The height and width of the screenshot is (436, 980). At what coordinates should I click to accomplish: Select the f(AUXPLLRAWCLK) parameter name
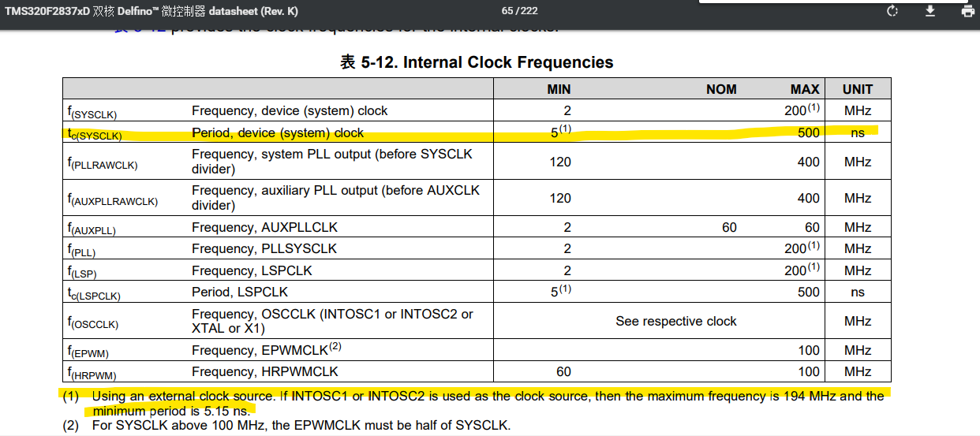pyautogui.click(x=113, y=200)
